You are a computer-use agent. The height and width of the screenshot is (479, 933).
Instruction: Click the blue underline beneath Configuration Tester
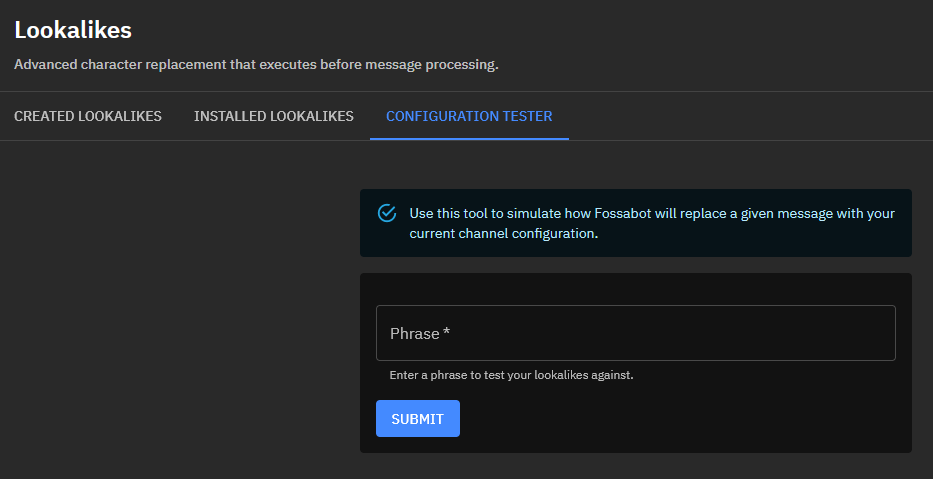tap(469, 138)
